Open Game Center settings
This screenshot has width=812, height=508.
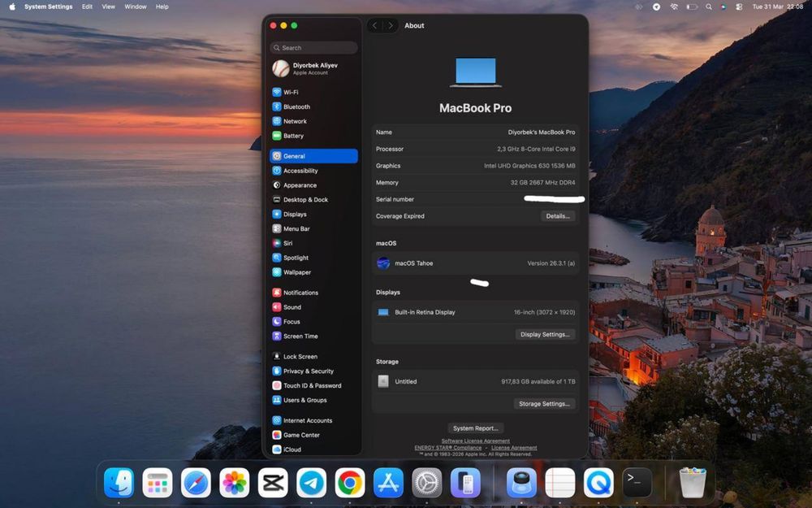(x=313, y=435)
